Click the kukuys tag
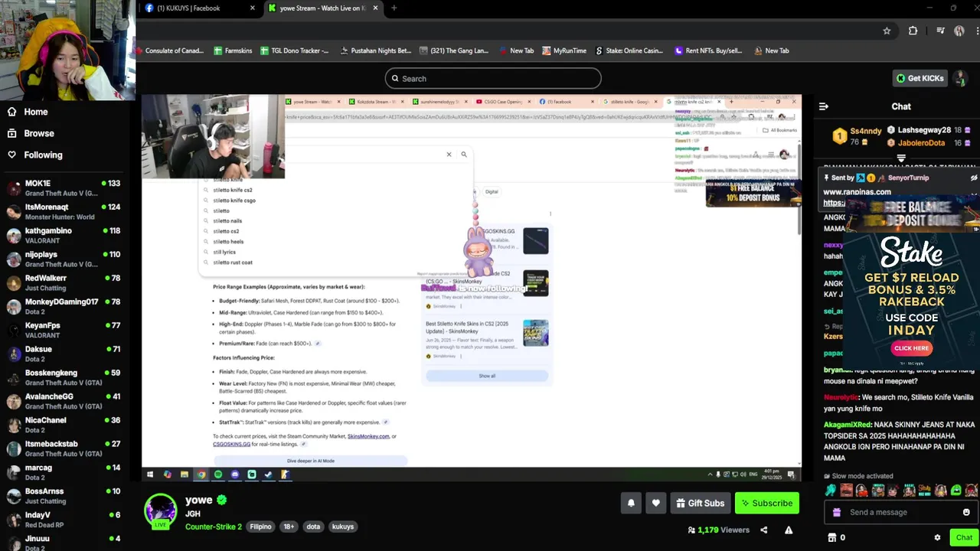 click(343, 527)
